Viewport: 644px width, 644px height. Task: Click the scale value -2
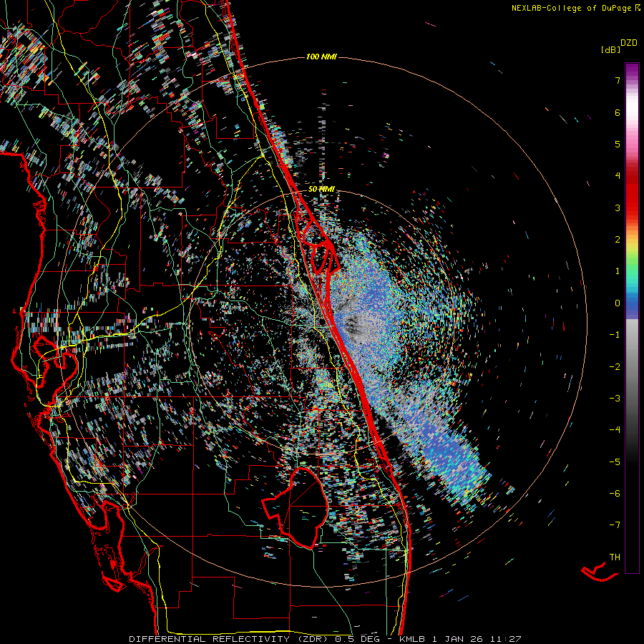point(615,366)
